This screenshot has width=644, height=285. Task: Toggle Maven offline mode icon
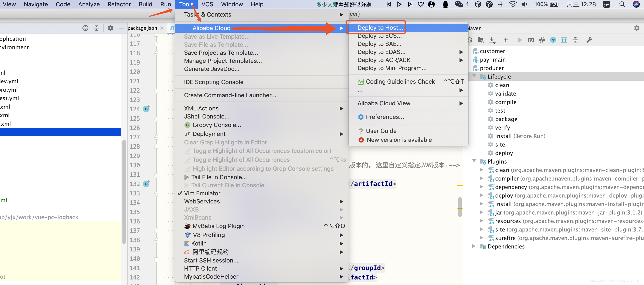coord(542,40)
